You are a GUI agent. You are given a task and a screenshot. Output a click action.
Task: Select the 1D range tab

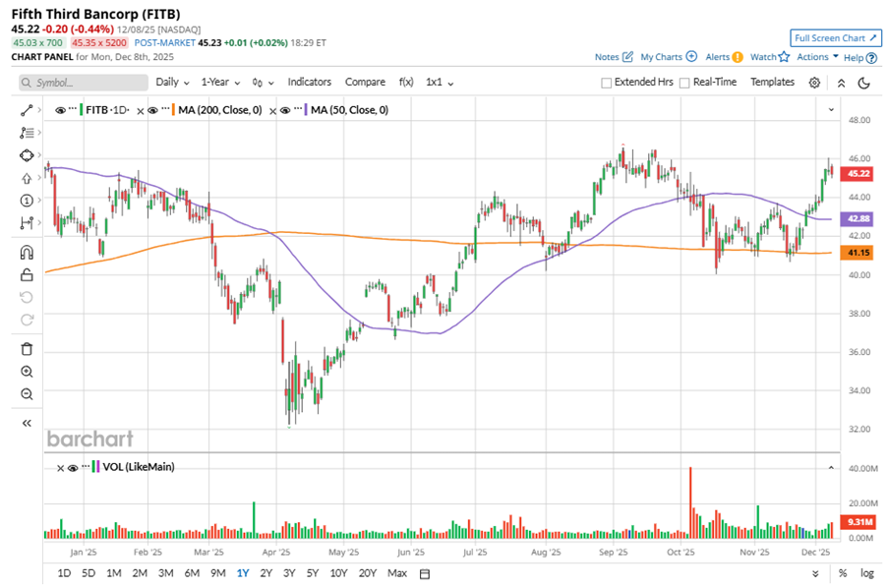click(x=64, y=573)
